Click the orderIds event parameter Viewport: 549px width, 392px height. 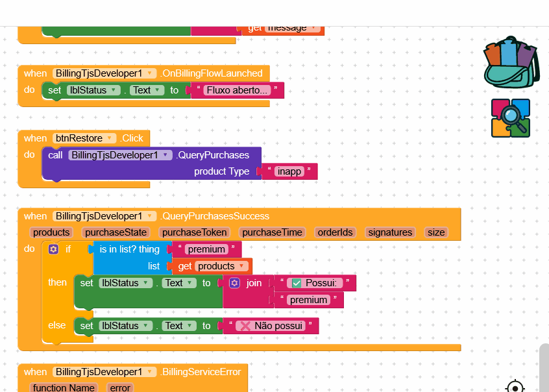coord(335,232)
